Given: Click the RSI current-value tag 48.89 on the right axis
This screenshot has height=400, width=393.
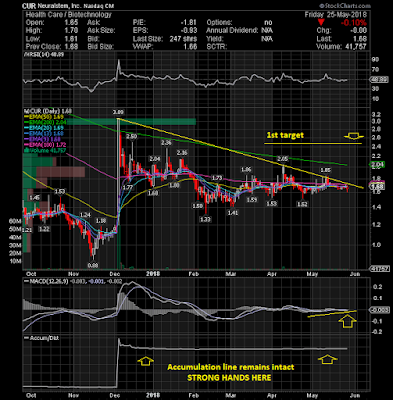Looking at the screenshot, I should click(379, 80).
